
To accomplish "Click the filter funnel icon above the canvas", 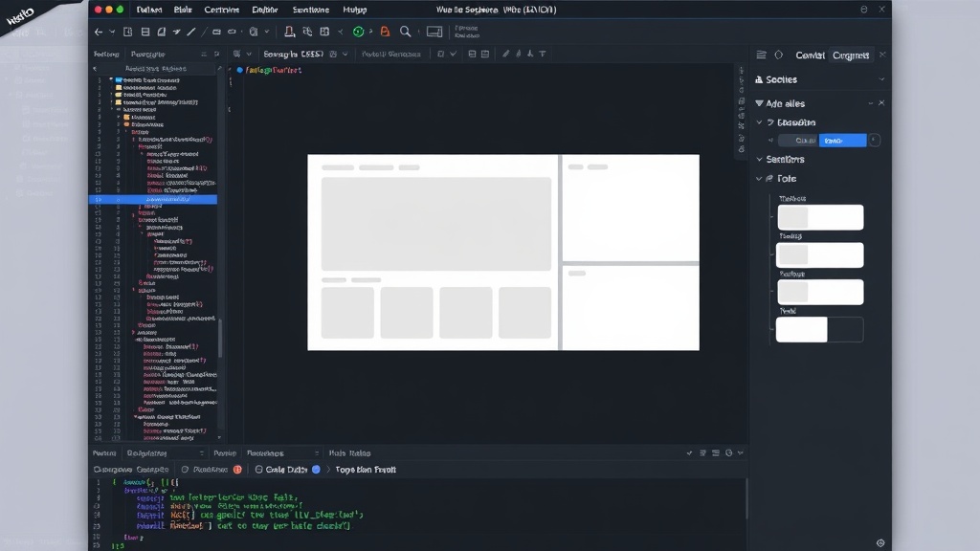I will (543, 54).
